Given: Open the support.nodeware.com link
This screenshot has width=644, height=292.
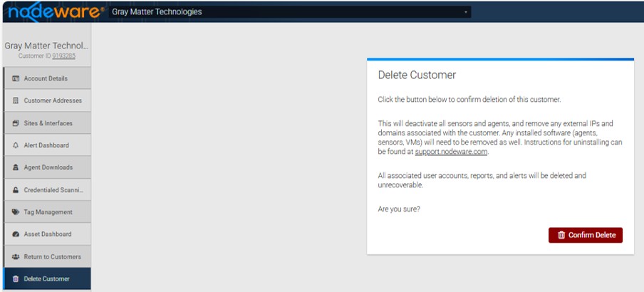Looking at the screenshot, I should tap(451, 152).
